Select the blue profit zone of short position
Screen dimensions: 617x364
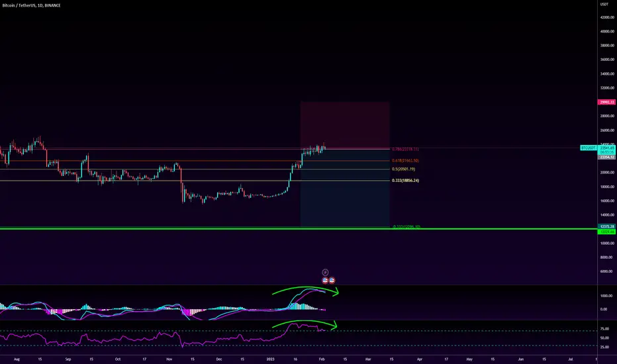pos(345,188)
